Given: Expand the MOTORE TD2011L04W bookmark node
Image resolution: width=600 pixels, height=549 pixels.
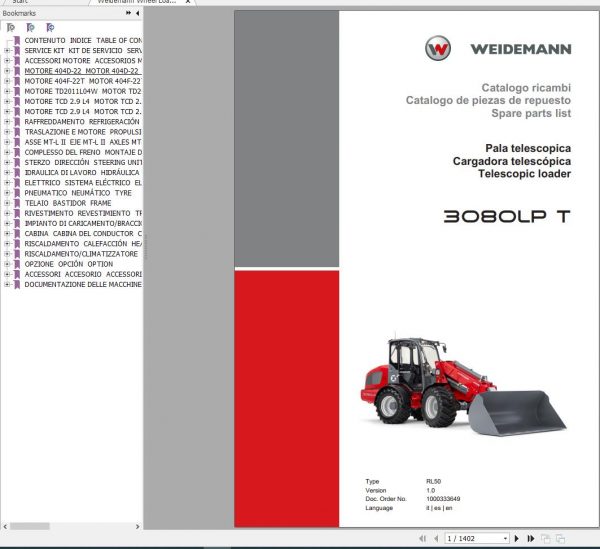Looking at the screenshot, I should pos(7,91).
